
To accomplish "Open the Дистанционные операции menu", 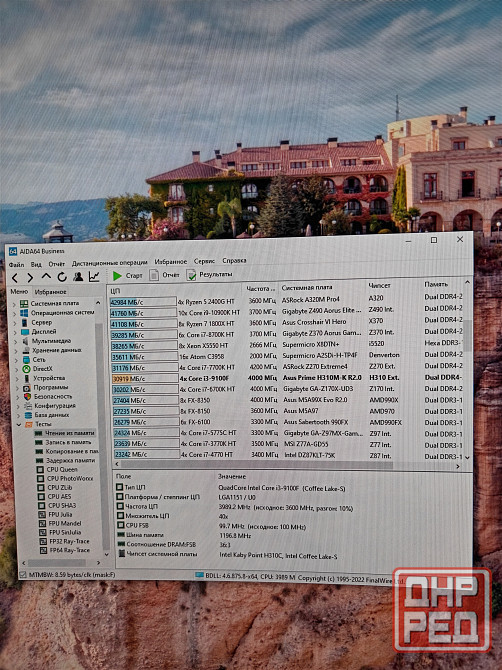I will tap(109, 263).
